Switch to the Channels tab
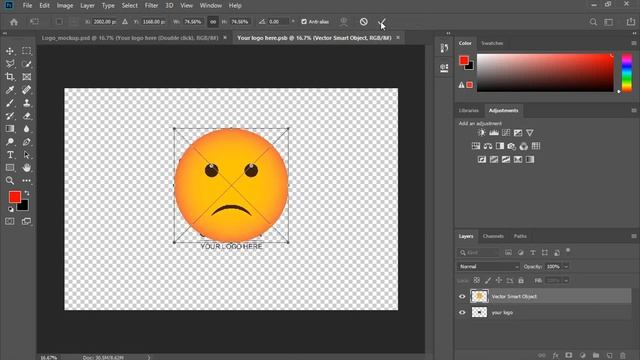The image size is (640, 360). click(493, 236)
